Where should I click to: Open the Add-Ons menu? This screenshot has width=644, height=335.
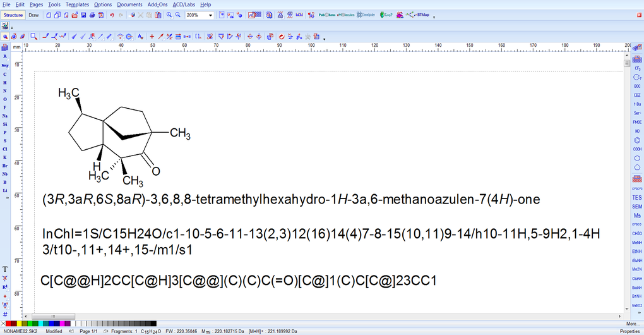pyautogui.click(x=157, y=4)
